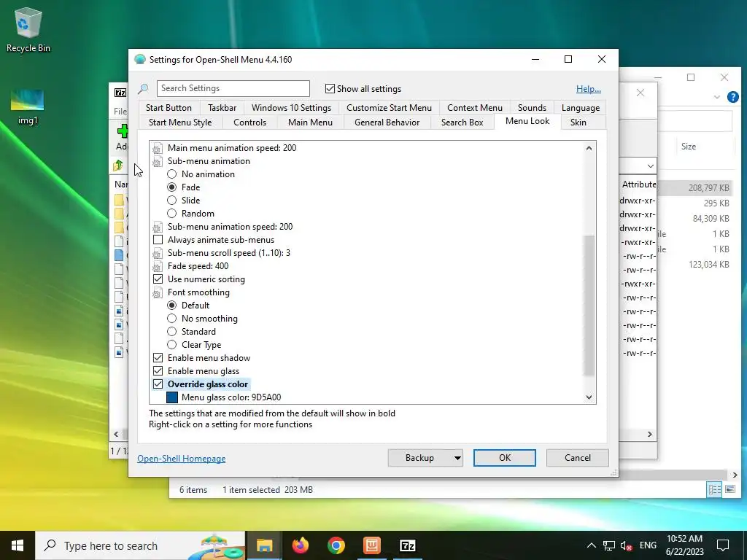Click the blue help question mark in File Explorer
This screenshot has height=560, width=747.
pos(732,97)
